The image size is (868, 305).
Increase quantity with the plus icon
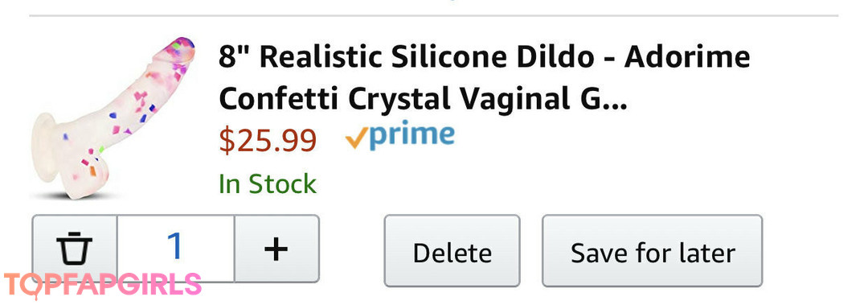point(276,249)
